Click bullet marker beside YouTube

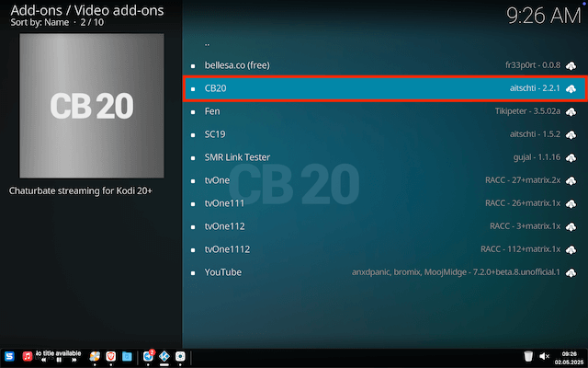[x=193, y=273]
